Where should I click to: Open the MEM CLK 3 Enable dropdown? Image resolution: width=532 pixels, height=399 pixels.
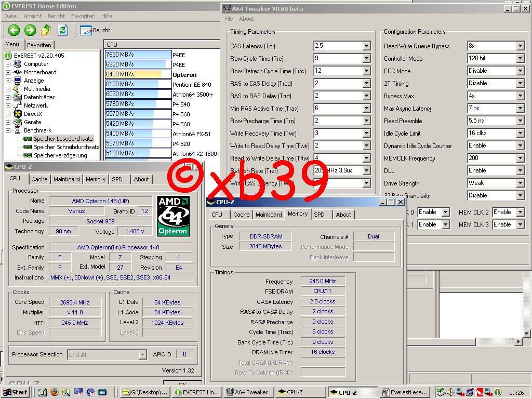521,224
